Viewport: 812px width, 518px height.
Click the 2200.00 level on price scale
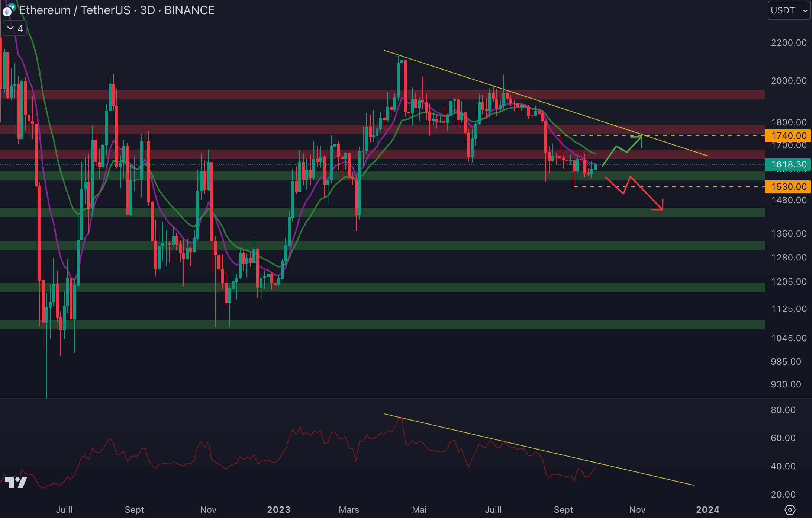pos(789,43)
